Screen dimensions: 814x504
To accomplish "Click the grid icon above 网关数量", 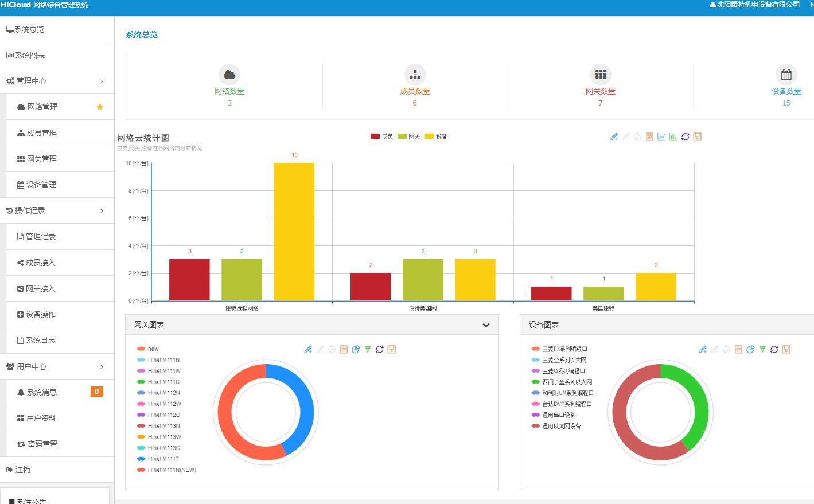I will click(x=601, y=75).
